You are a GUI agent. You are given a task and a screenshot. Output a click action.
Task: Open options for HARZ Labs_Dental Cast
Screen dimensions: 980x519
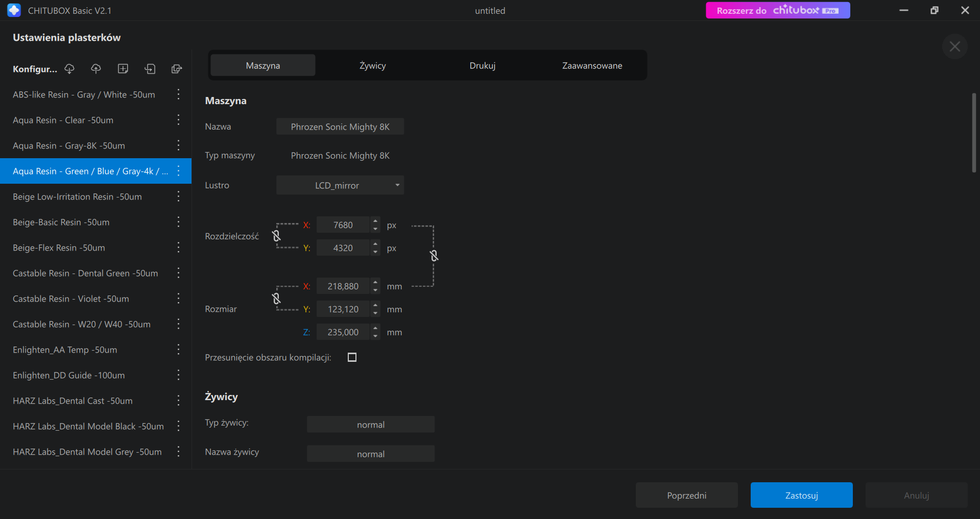178,401
